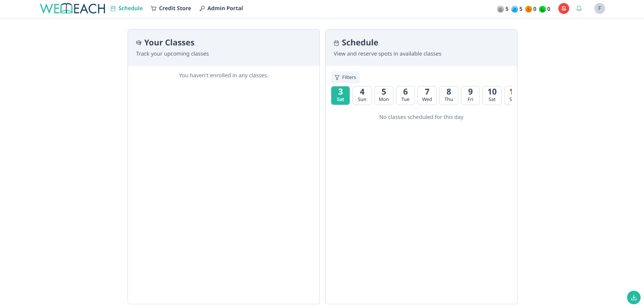Select Saturday the 10th in the date picker

[x=492, y=95]
